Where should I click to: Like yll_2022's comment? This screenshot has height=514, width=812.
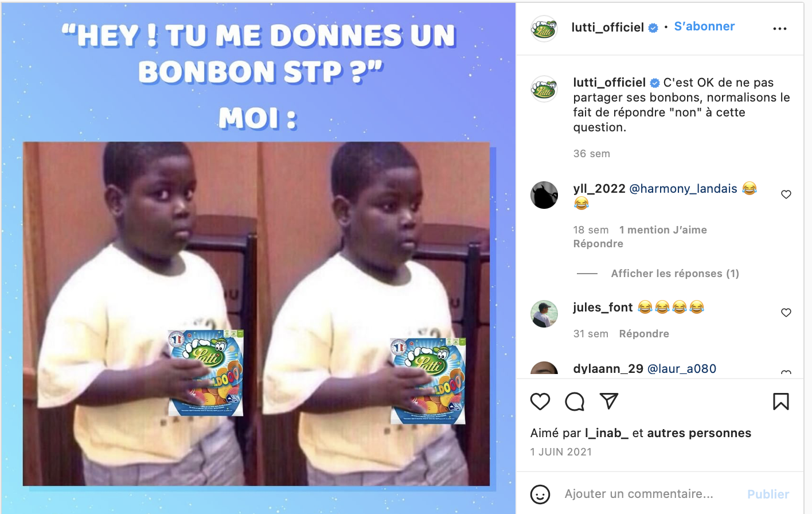point(786,194)
